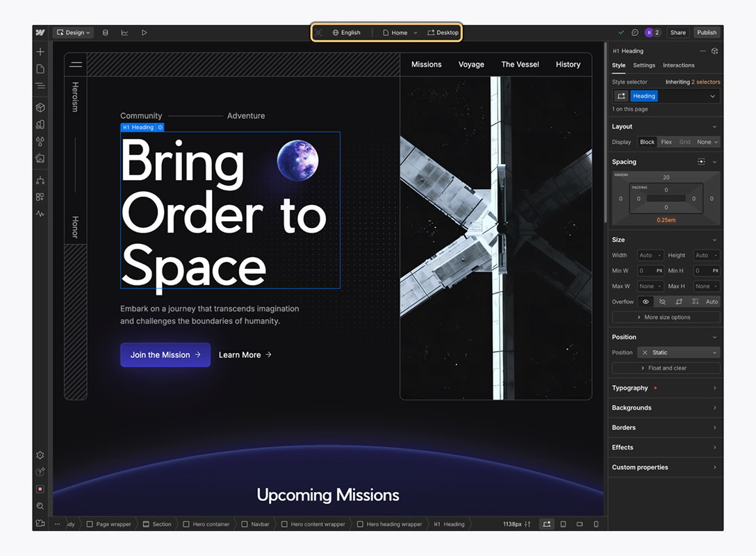Open the Style selectors droplets icon
Viewport: 756px width, 556px height.
click(x=40, y=141)
